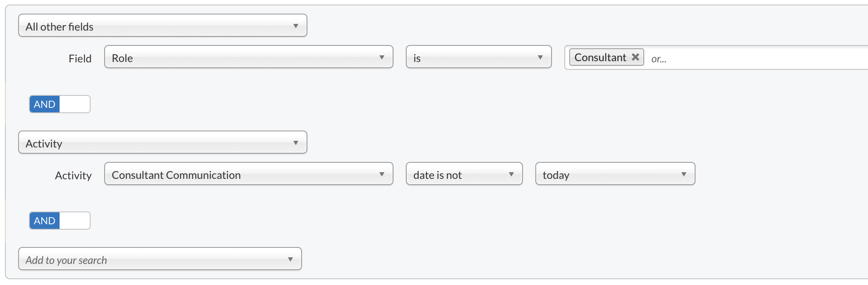Open the All other fields dropdown
868x285 pixels.
tap(163, 26)
